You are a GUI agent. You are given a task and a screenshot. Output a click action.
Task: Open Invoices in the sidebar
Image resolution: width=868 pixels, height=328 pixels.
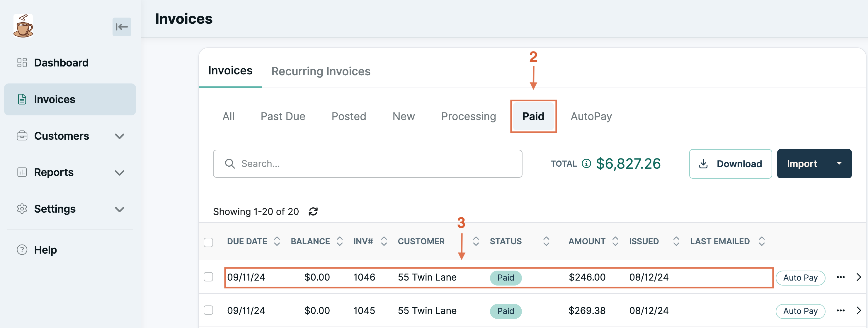click(x=70, y=99)
